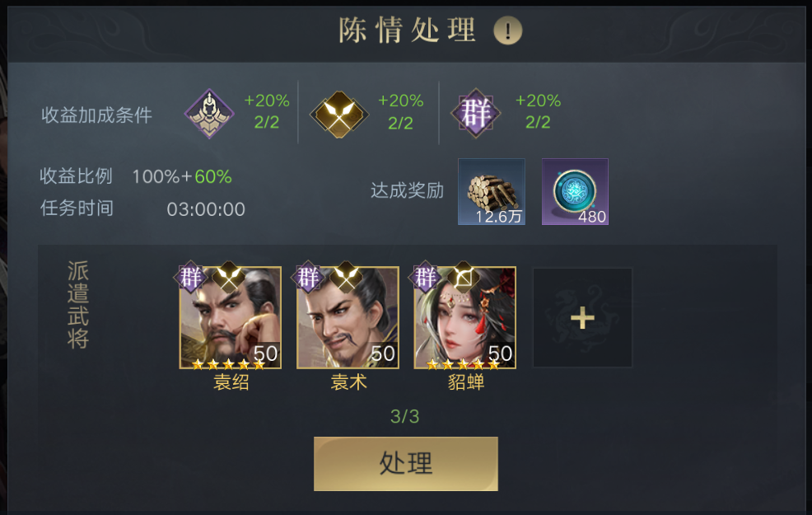Add a general in the empty plus slot
Image resolution: width=812 pixels, height=515 pixels.
coord(582,317)
